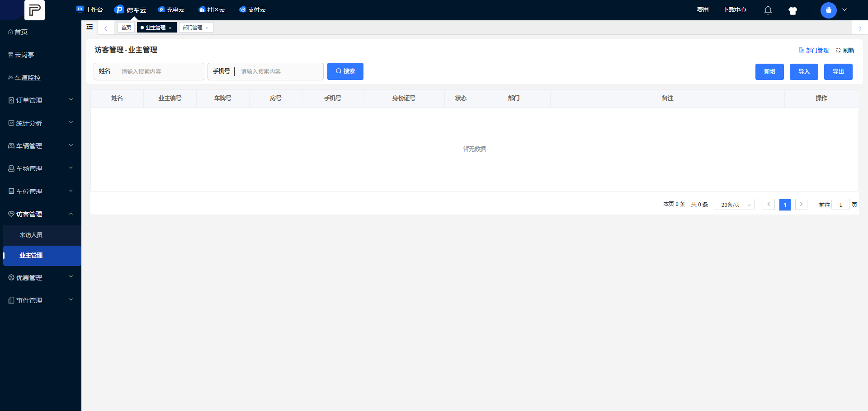The image size is (868, 411).
Task: Expand 车辆管理 menu
Action: coord(41,146)
